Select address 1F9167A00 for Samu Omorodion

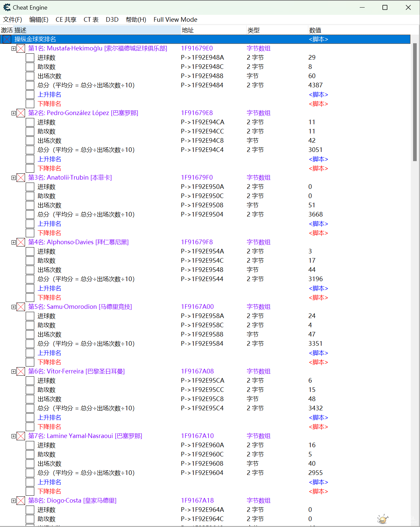(x=197, y=307)
